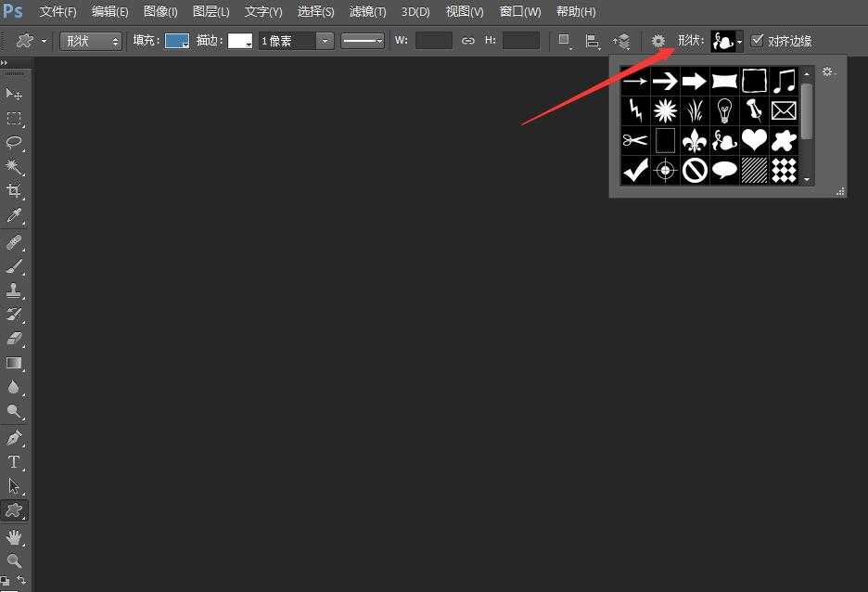Select the Pen tool
Screen dimensions: 868x592
(14, 437)
